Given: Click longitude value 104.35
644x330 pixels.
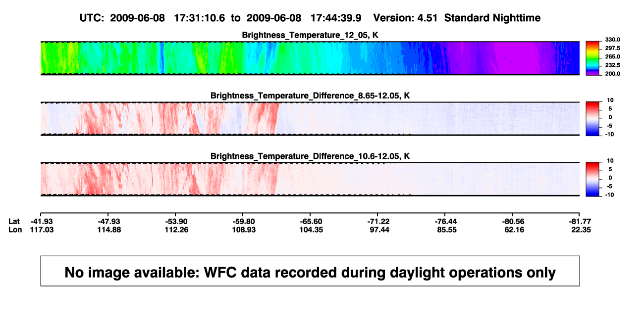Looking at the screenshot, I should click(x=310, y=230).
